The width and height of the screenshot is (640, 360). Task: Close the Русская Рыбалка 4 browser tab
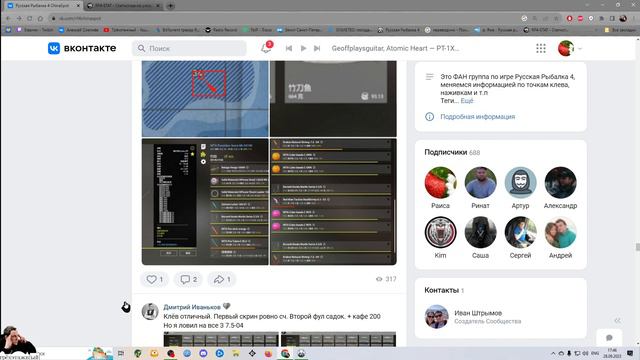78,6
